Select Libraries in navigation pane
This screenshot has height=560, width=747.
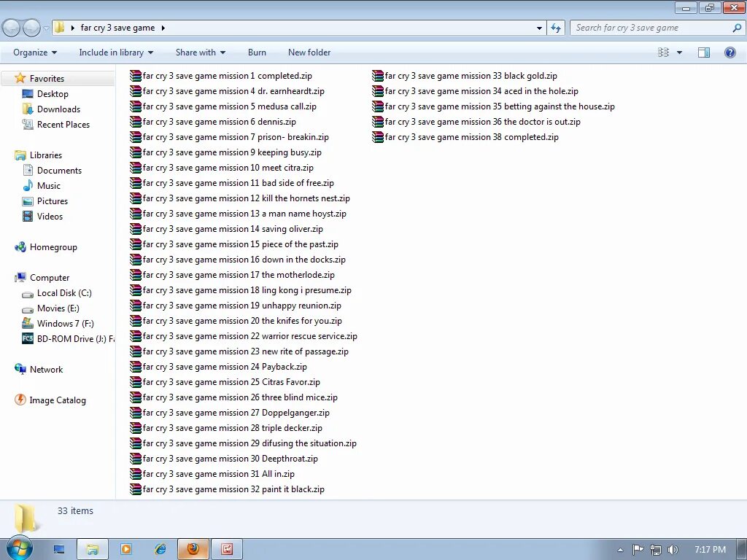point(46,155)
